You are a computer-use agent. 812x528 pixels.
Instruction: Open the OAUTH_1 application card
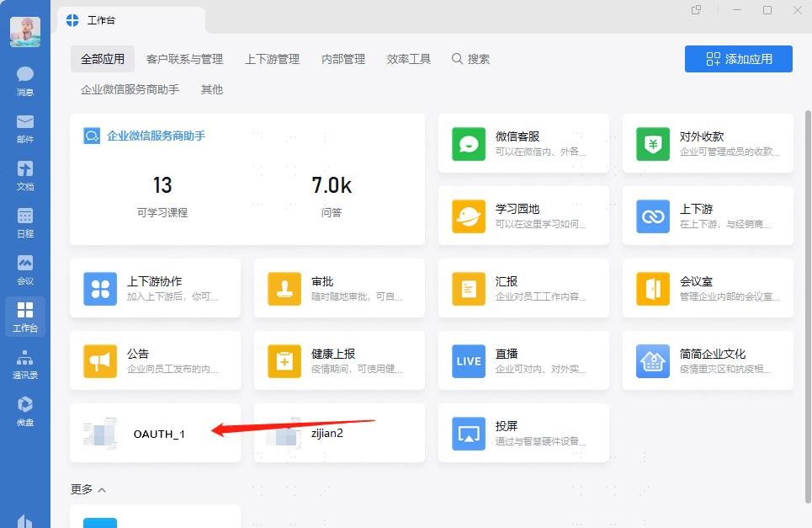pos(155,433)
